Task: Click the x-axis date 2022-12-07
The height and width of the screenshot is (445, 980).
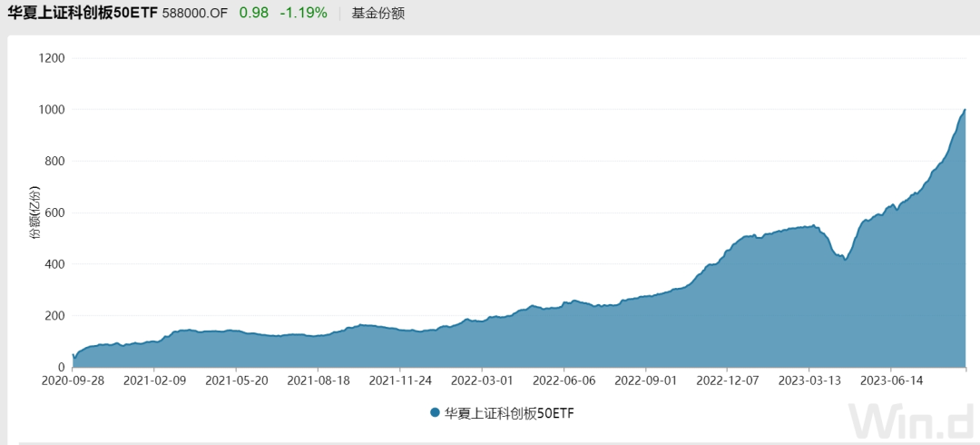Action: click(x=728, y=380)
